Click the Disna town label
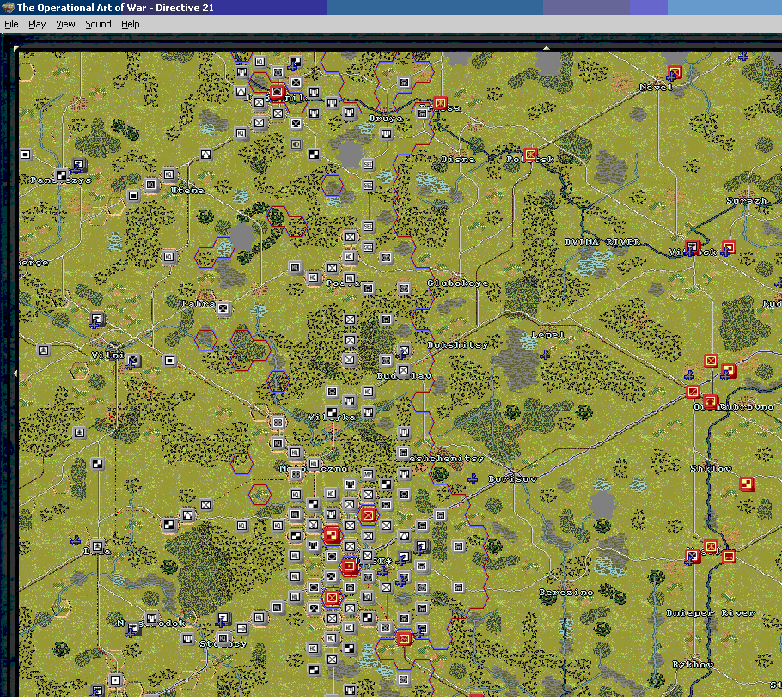The height and width of the screenshot is (700, 782). [458, 160]
